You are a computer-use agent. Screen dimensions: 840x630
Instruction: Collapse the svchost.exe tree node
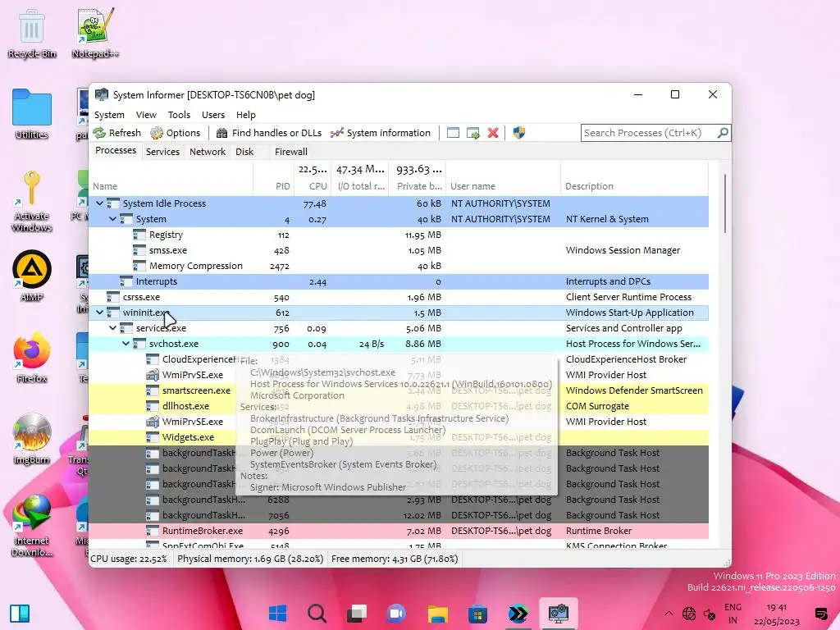(126, 344)
